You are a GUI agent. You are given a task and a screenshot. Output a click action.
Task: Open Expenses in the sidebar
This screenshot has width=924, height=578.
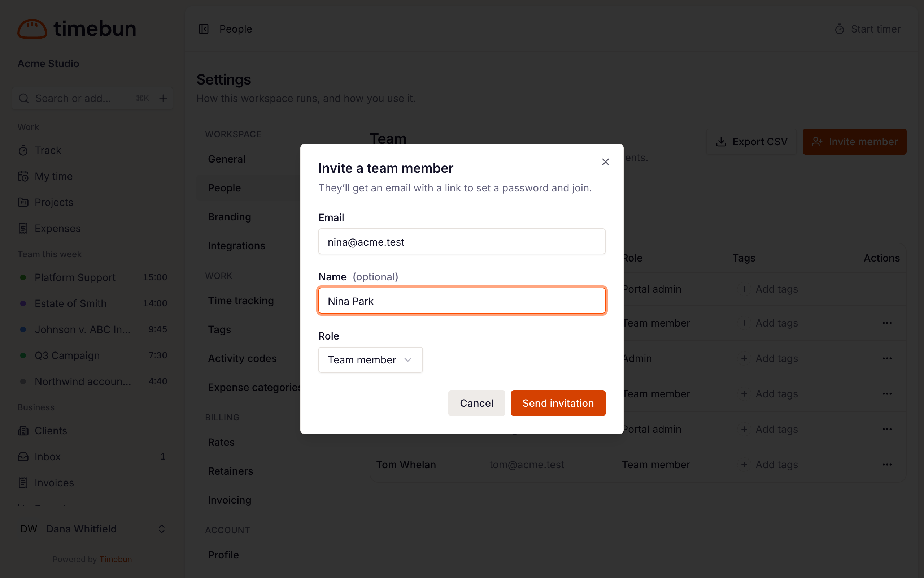pyautogui.click(x=92, y=228)
